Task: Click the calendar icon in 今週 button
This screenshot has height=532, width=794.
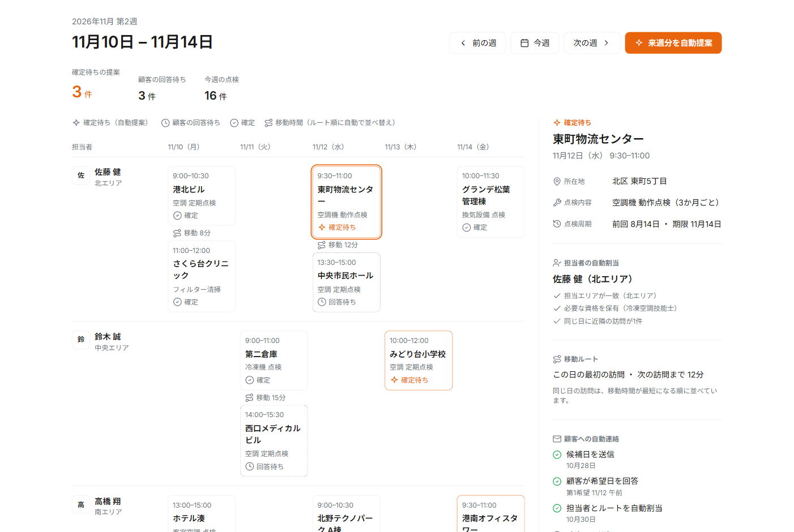Action: click(x=524, y=43)
